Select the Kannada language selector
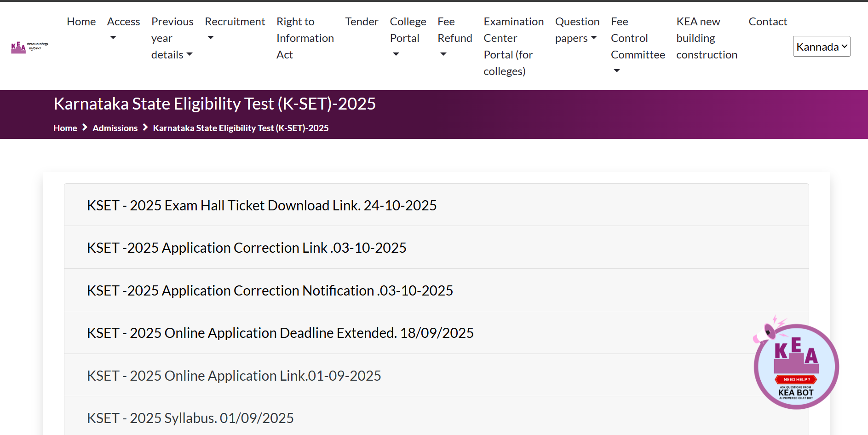The height and width of the screenshot is (435, 868). (x=821, y=46)
